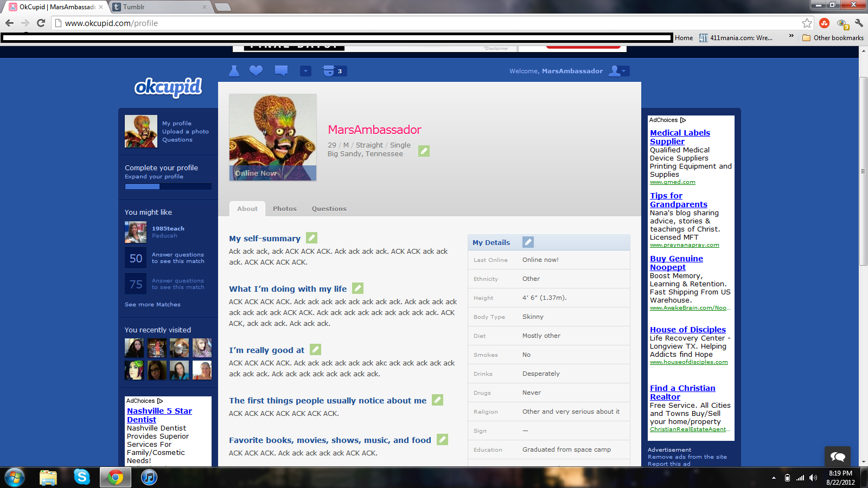Click 1985teach match thumbnail photo
Image resolution: width=868 pixels, height=488 pixels.
136,232
